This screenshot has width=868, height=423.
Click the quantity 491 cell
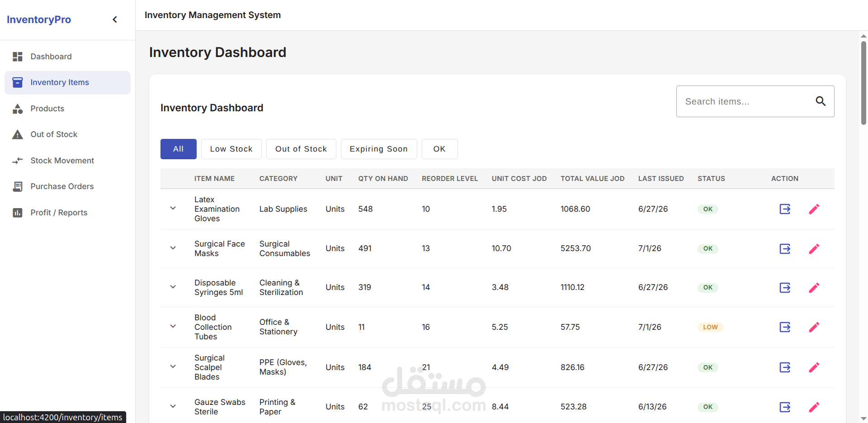(x=365, y=248)
